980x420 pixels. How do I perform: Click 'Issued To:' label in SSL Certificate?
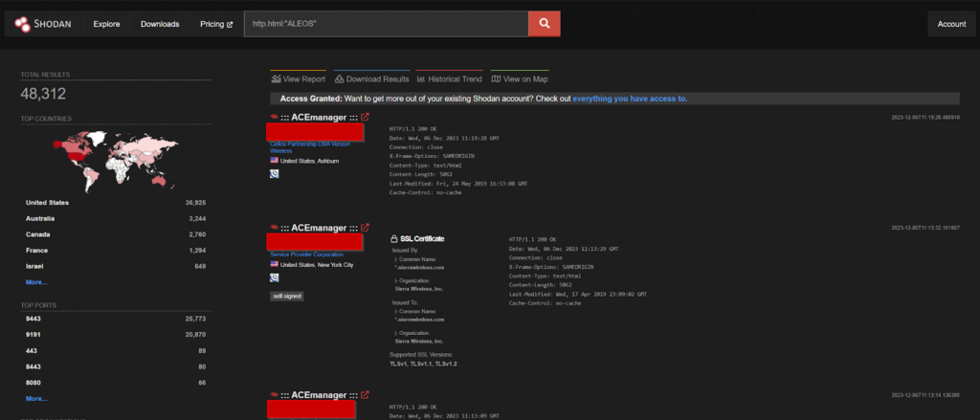click(405, 302)
